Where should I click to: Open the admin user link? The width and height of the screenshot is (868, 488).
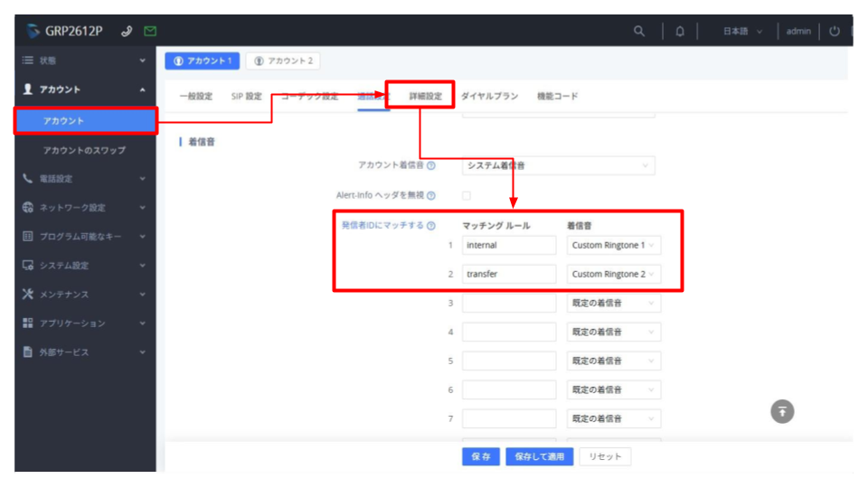tap(798, 32)
